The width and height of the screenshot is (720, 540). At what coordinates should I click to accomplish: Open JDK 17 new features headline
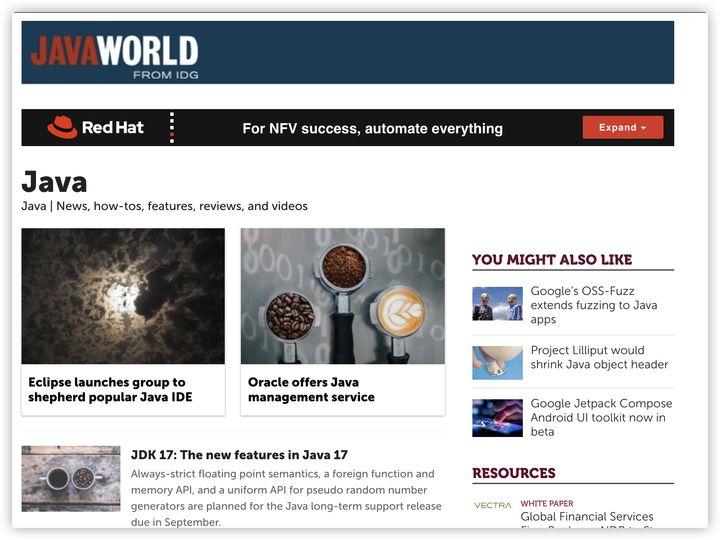(239, 455)
